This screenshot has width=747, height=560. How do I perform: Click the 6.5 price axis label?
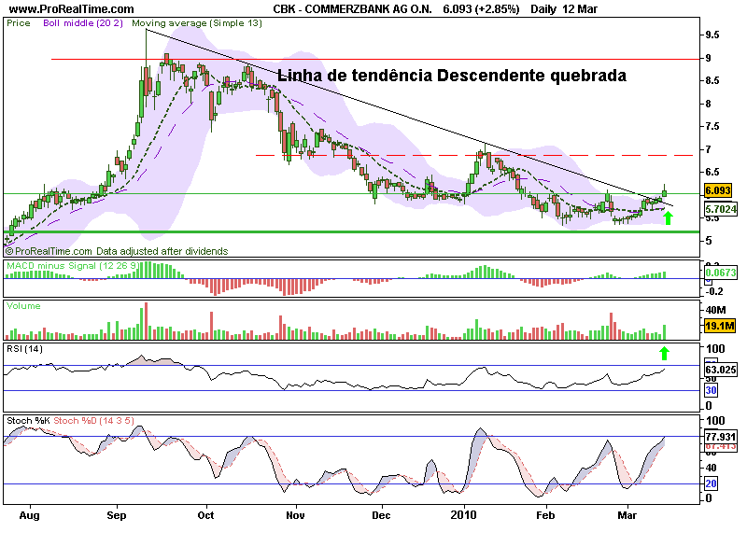[x=712, y=172]
